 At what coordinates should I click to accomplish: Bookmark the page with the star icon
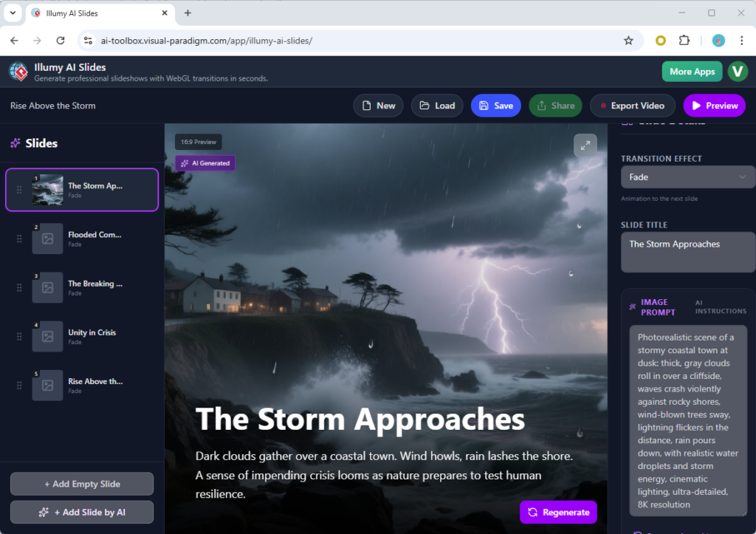[628, 41]
